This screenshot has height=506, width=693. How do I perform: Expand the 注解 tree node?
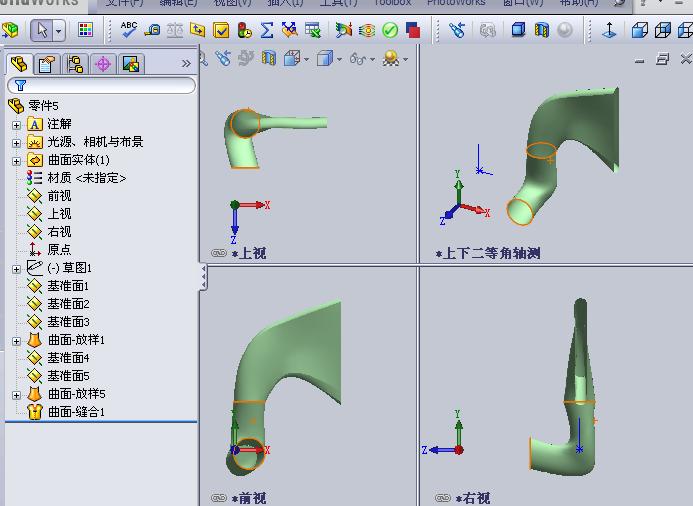[x=16, y=125]
